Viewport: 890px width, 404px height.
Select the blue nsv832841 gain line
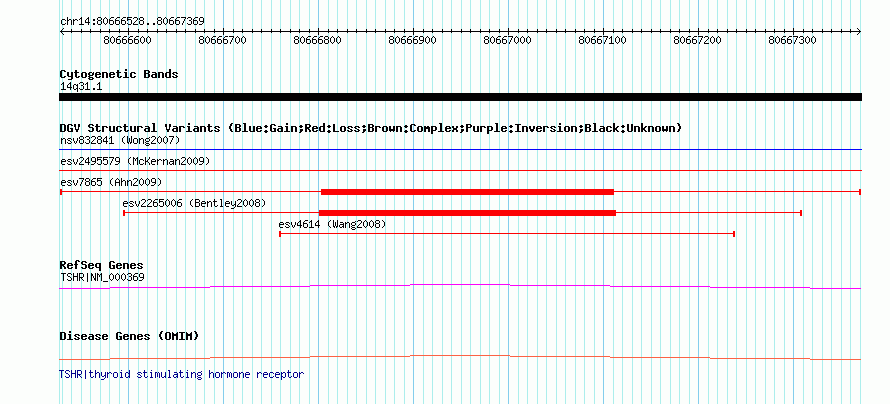(x=460, y=150)
